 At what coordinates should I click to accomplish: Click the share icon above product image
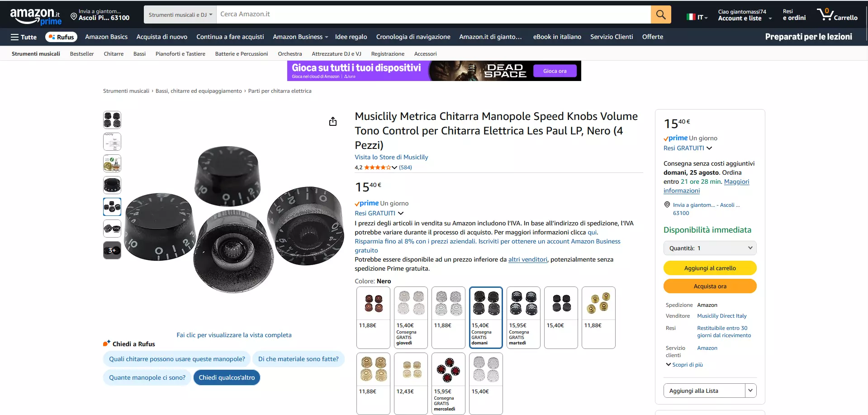pos(333,121)
